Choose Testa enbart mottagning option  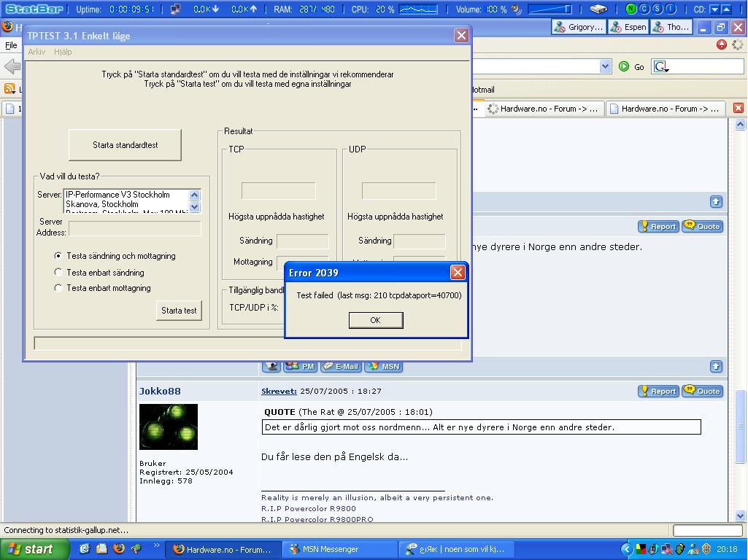coord(58,288)
